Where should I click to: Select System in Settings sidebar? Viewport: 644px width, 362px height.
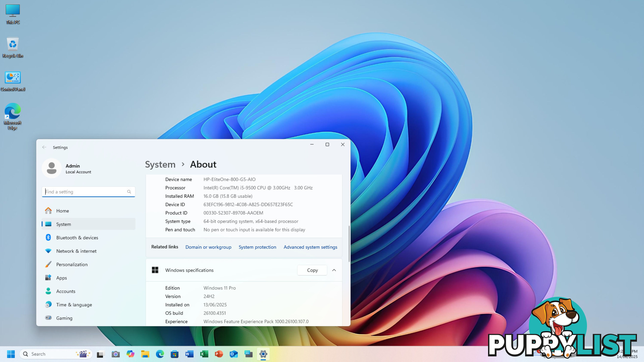(89, 224)
